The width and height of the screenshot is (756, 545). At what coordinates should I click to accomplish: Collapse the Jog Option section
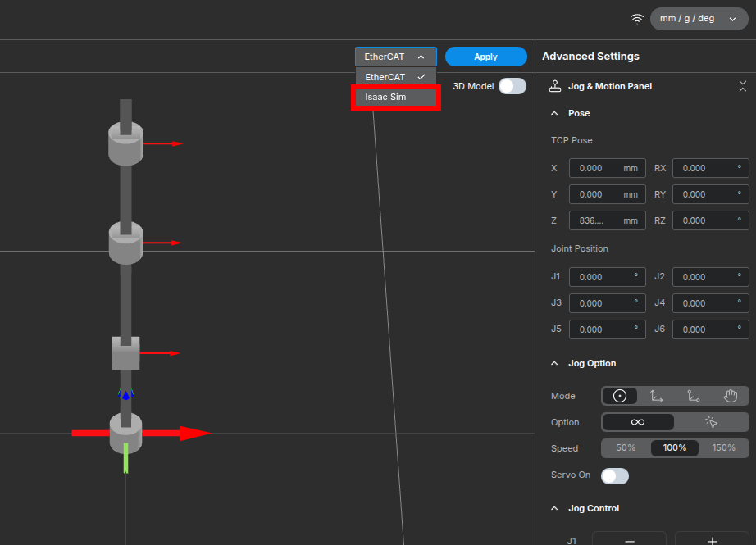[555, 363]
